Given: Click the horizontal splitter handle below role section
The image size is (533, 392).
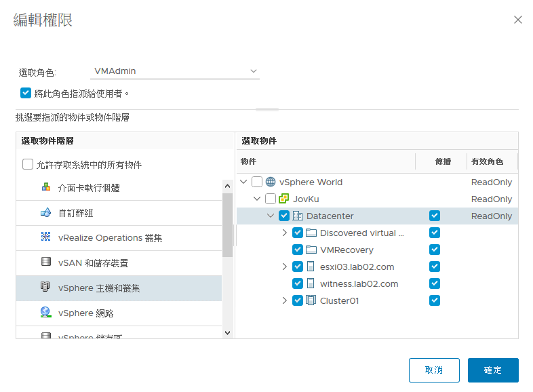Looking at the screenshot, I should [x=267, y=109].
